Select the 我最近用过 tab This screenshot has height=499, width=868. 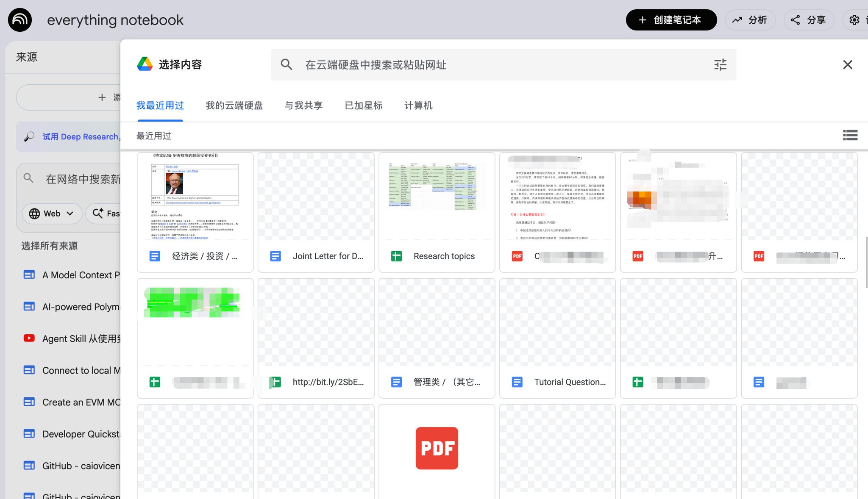(160, 105)
